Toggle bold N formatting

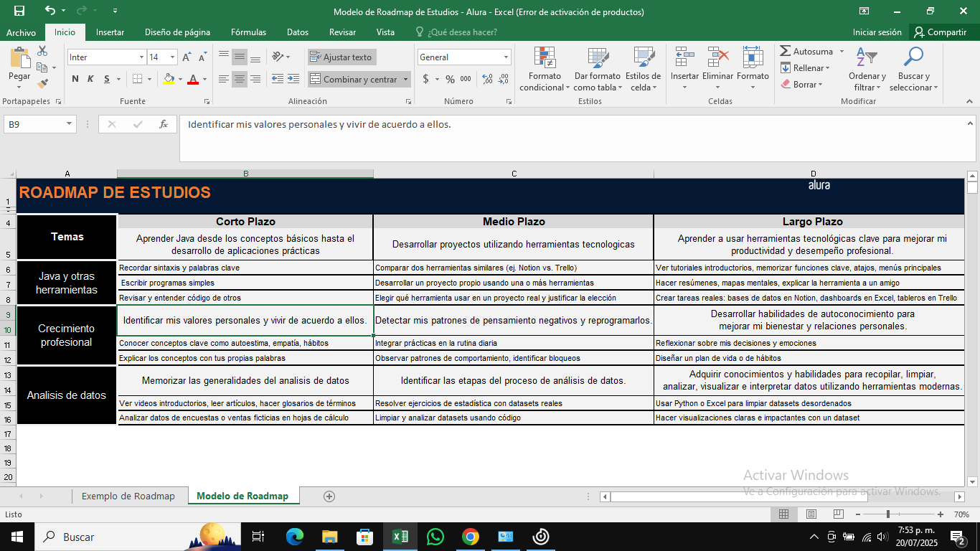75,79
